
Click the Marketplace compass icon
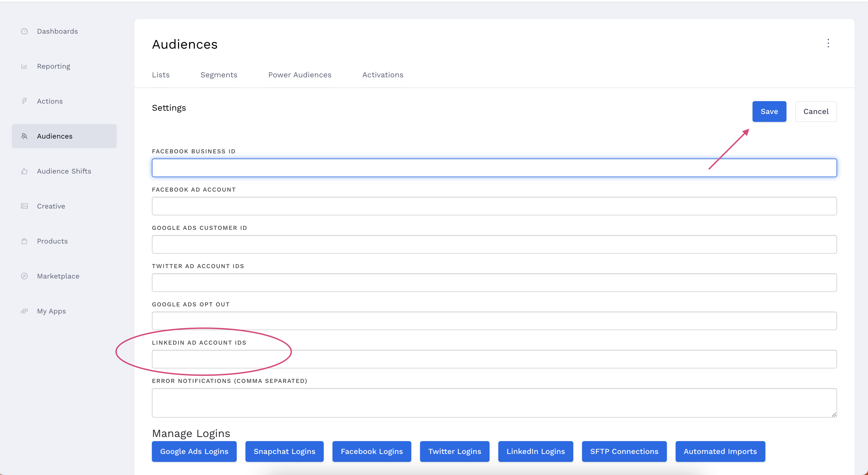24,276
